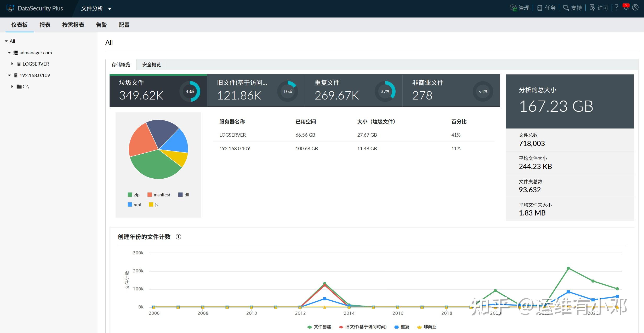Expand the LOGSERVER tree node
The image size is (644, 333).
click(x=12, y=64)
